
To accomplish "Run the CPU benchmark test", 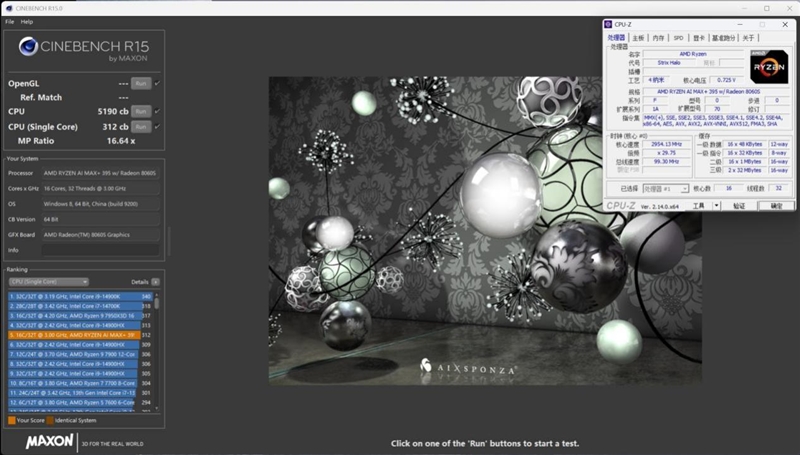I will [x=142, y=111].
